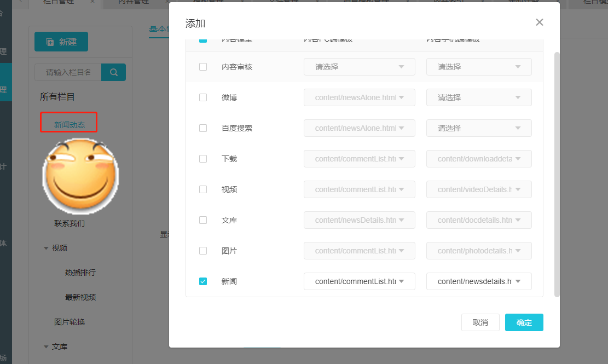
Task: Uncheck the 新闻 checkbox
Action: coord(203,281)
